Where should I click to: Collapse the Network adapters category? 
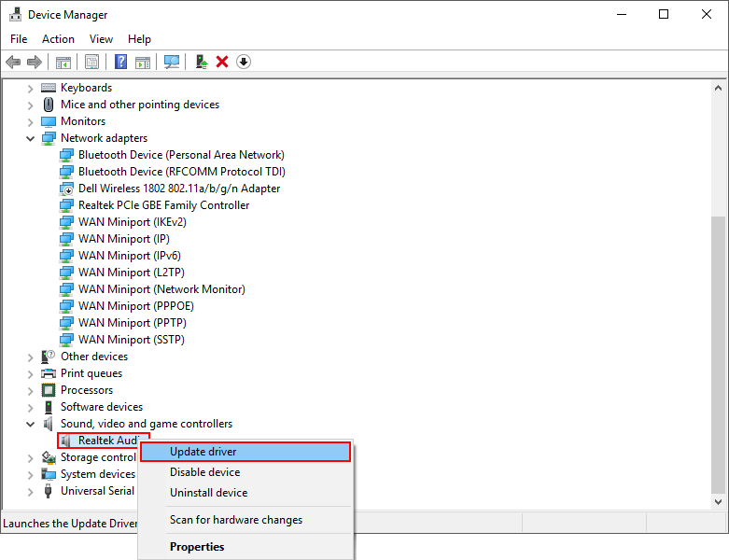click(x=30, y=138)
